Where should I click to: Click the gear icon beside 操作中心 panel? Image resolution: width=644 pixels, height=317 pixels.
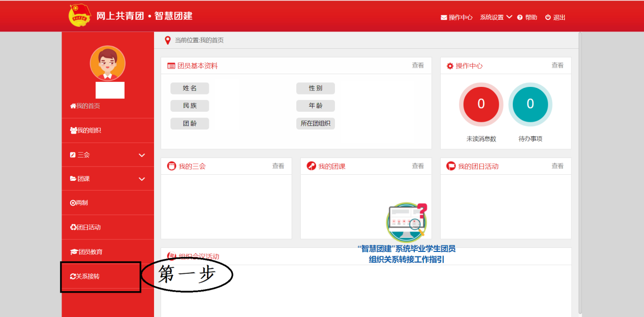(x=450, y=66)
